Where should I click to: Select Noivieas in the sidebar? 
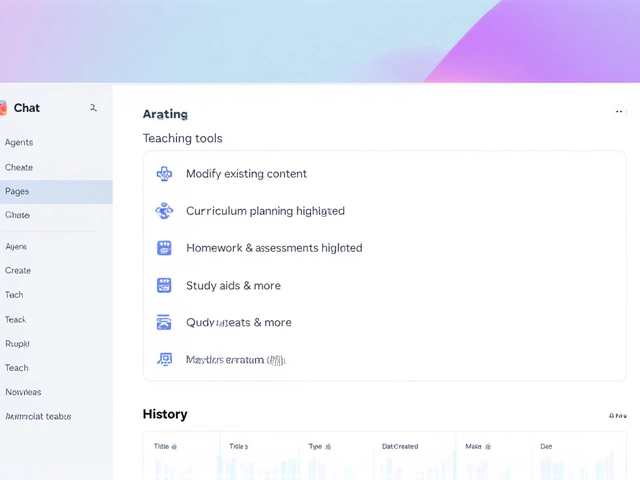pos(23,392)
